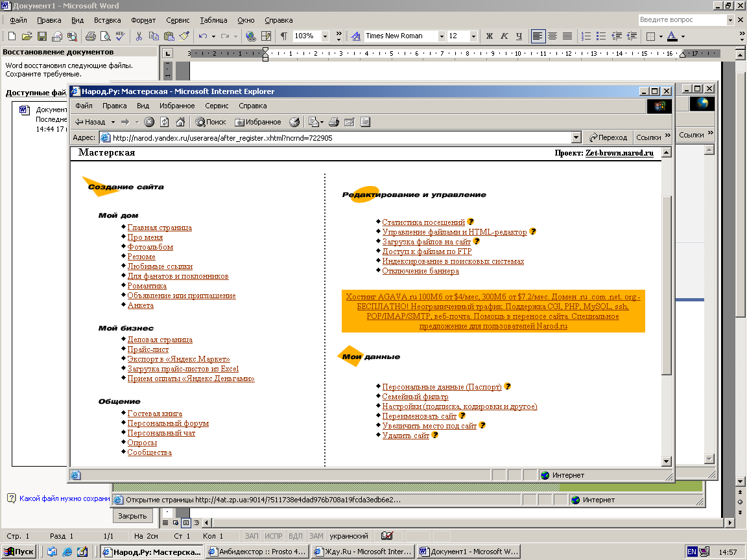
Task: Open the font size 12 dropdown
Action: [x=473, y=36]
